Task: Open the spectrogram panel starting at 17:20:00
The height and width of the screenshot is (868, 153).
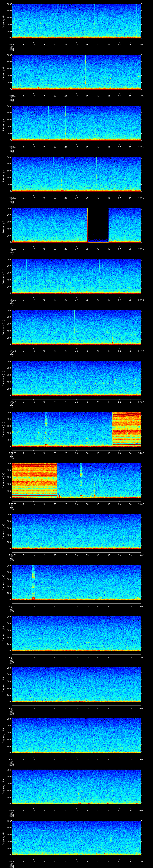Action: coord(77,327)
